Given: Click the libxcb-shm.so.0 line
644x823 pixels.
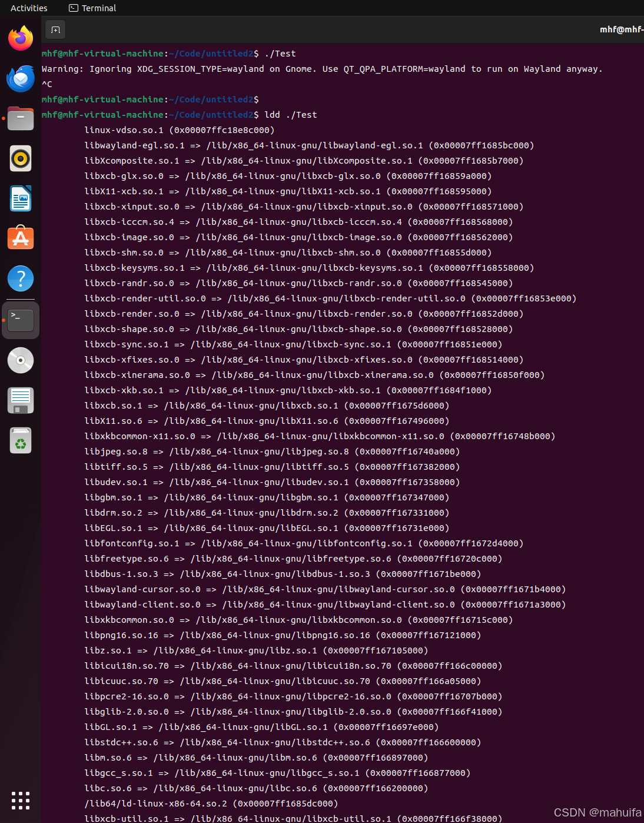Looking at the screenshot, I should click(x=288, y=253).
